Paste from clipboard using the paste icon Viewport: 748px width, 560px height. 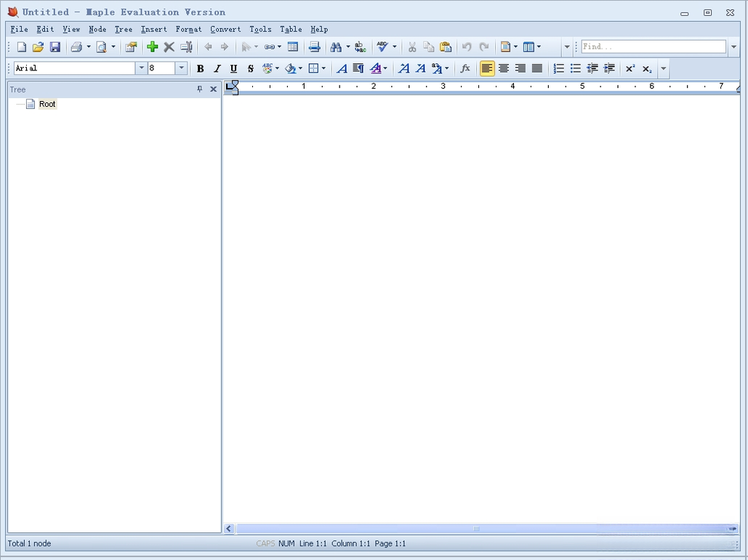pos(446,46)
